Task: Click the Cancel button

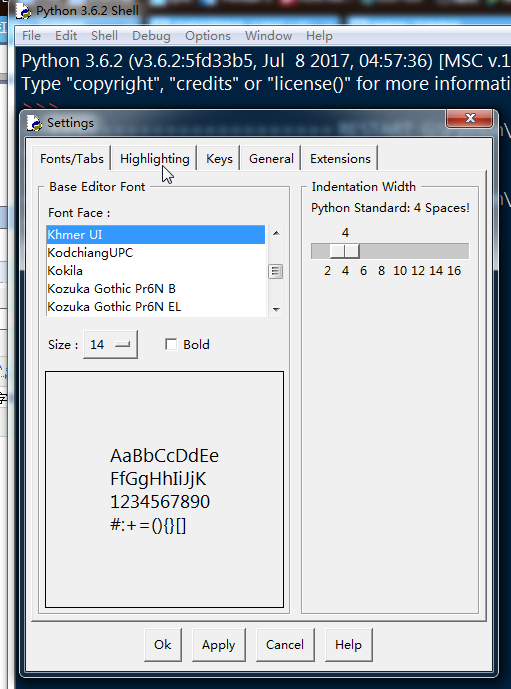Action: pos(285,645)
